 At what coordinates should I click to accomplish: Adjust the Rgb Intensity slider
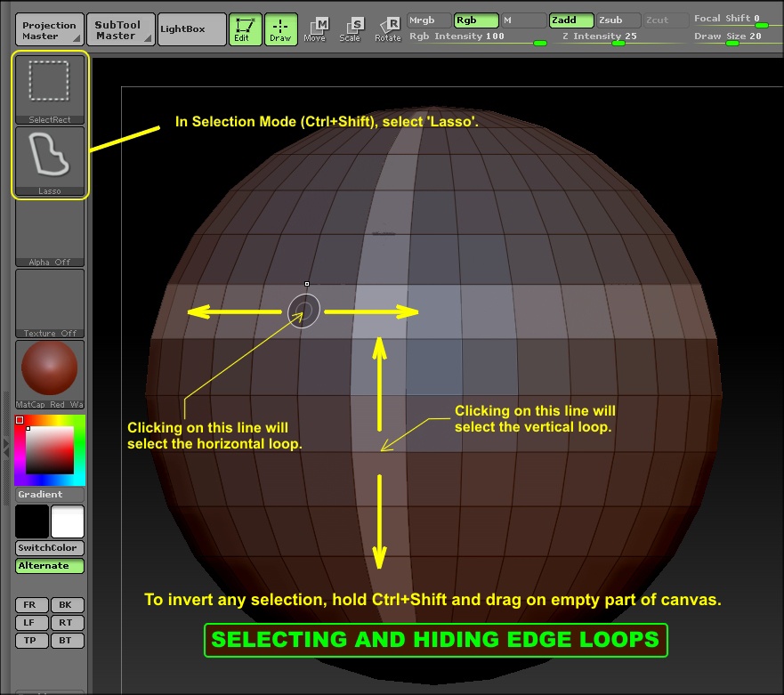[x=478, y=37]
